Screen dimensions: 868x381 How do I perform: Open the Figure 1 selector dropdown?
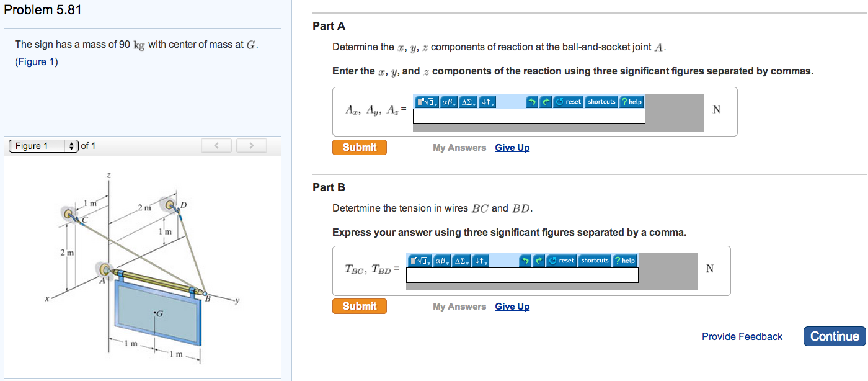(42, 145)
